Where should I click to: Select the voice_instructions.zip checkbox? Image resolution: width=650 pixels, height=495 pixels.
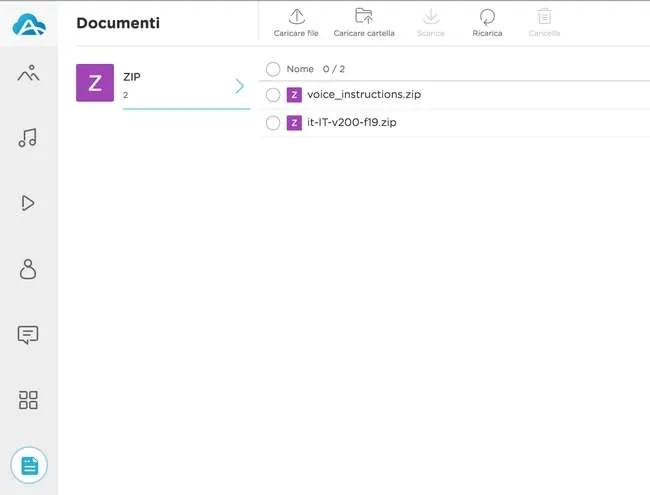tap(273, 95)
